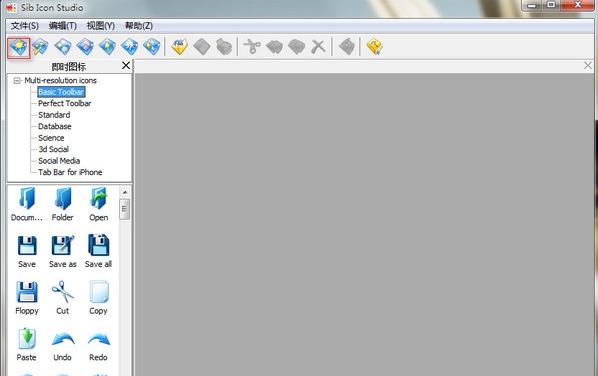Click the yellow help question mark toolbar icon
The image size is (598, 376).
point(374,47)
